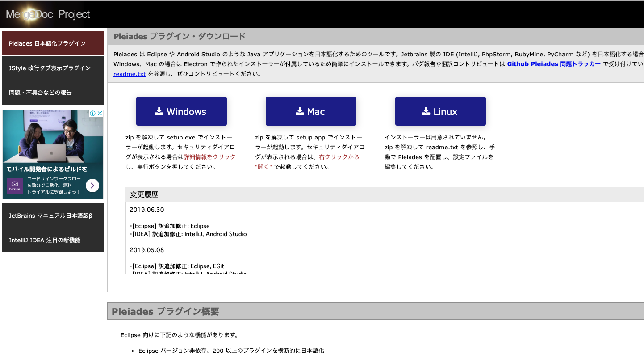The height and width of the screenshot is (355, 644).
Task: Click the 2019.06.30 changelog date
Action: 147,210
